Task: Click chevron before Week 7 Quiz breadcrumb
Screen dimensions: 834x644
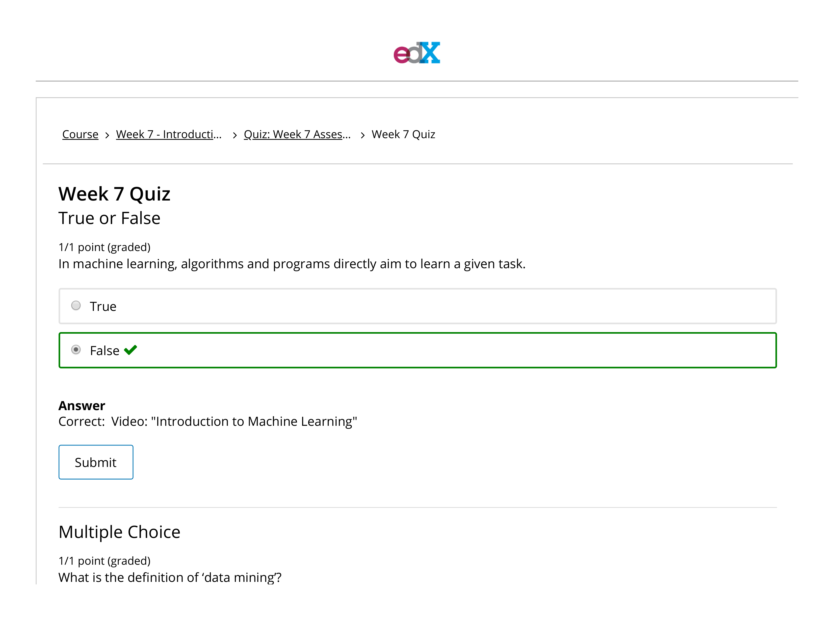Action: (x=362, y=135)
